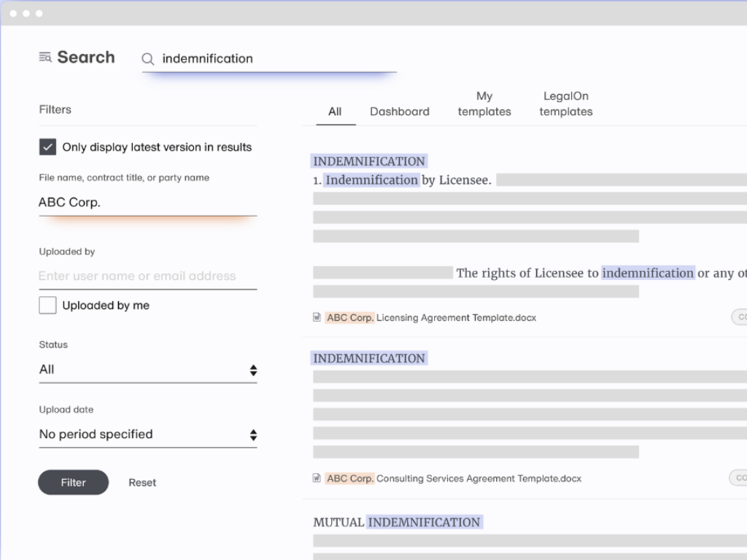747x560 pixels.
Task: Click the window control dots in the title bar
Action: point(27,12)
